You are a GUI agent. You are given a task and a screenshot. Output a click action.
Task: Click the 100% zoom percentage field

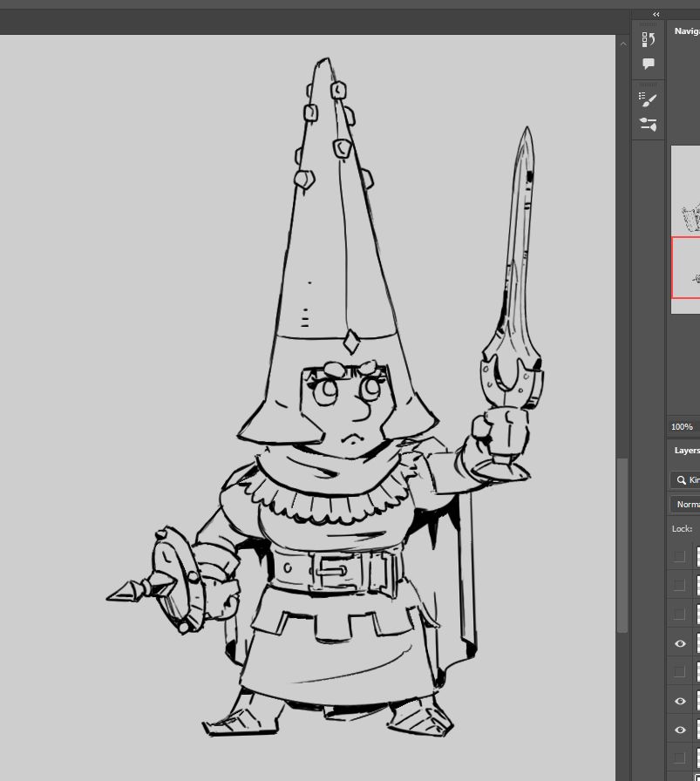pyautogui.click(x=681, y=426)
